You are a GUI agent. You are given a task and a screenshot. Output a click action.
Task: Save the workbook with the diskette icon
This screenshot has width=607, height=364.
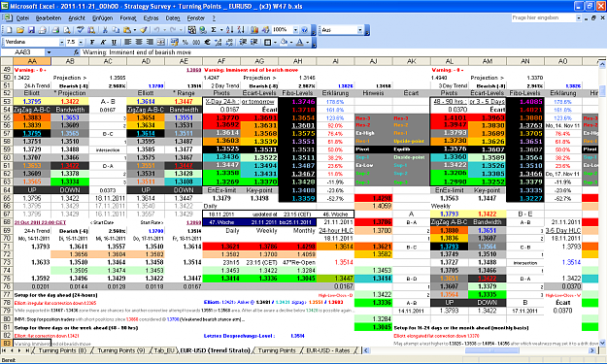[x=31, y=30]
